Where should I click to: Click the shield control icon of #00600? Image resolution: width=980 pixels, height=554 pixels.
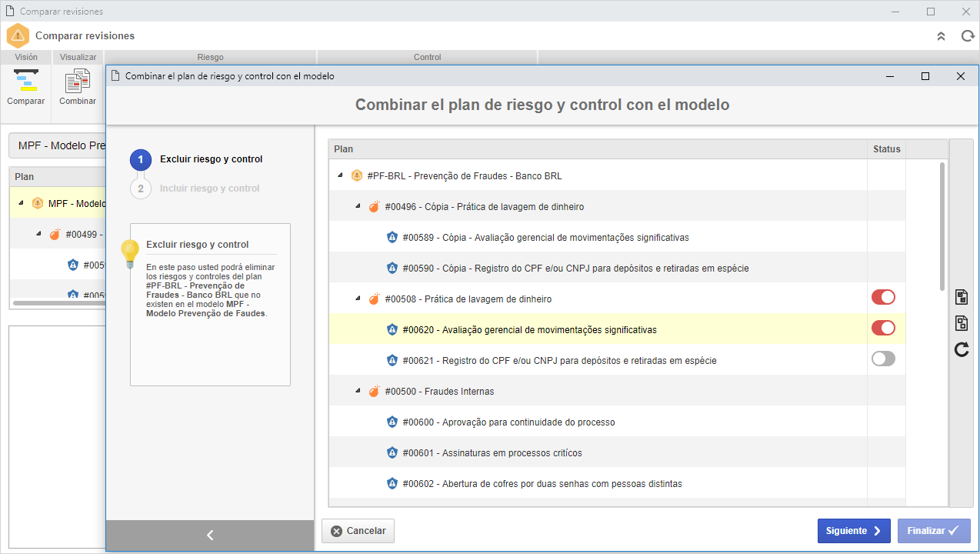[392, 422]
